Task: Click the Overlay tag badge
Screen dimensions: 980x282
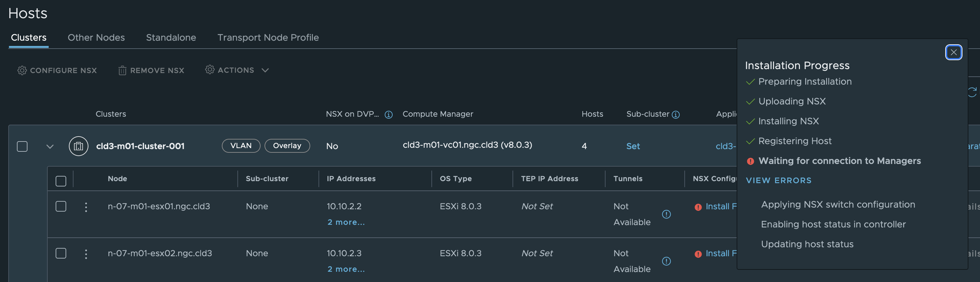Action: pos(287,146)
